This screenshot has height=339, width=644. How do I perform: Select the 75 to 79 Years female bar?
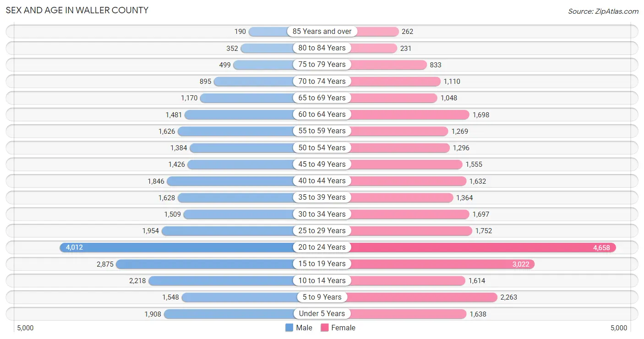(388, 65)
